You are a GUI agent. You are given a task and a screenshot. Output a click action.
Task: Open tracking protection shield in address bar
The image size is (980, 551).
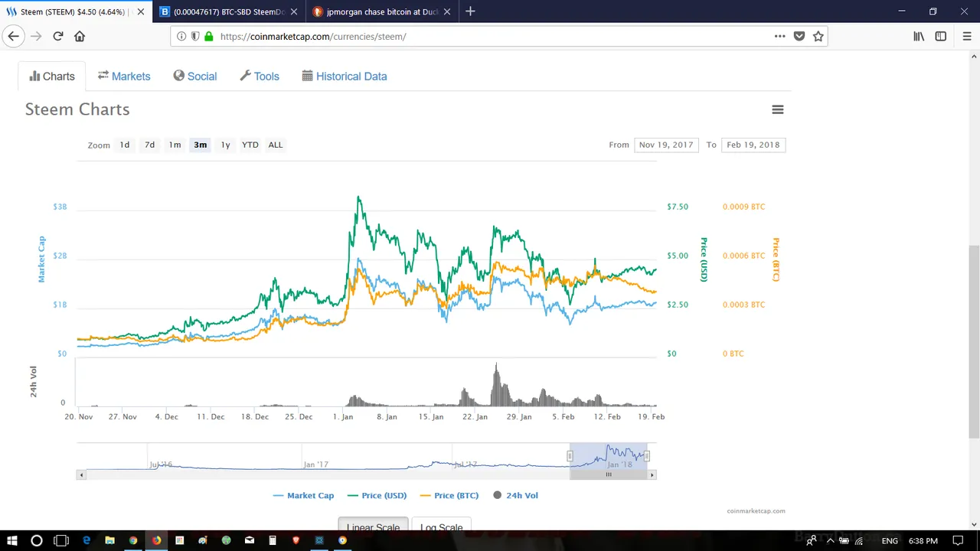point(195,36)
